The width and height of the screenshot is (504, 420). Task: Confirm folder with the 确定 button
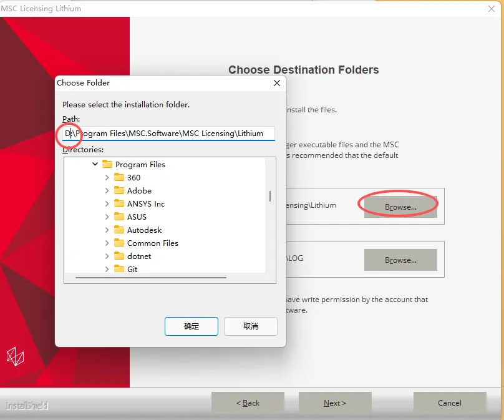191,326
